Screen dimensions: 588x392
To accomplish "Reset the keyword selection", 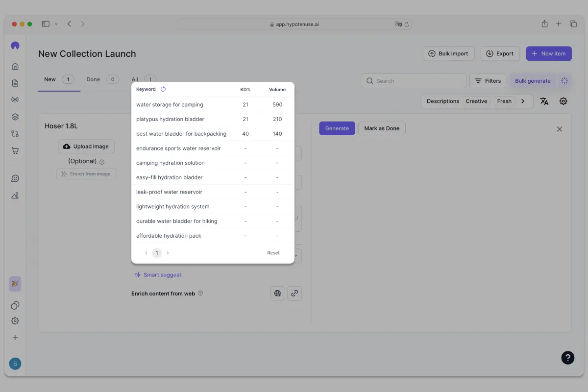I will tap(273, 253).
